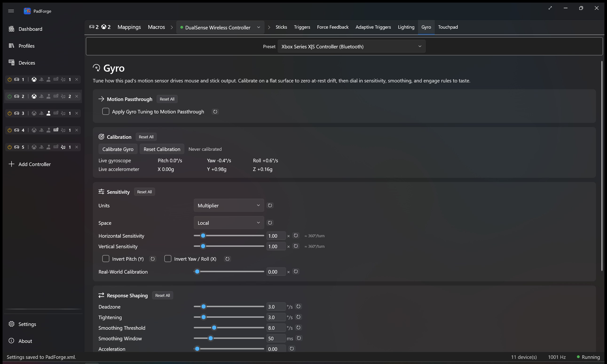Select MIDI music output for slot 2

63,96
